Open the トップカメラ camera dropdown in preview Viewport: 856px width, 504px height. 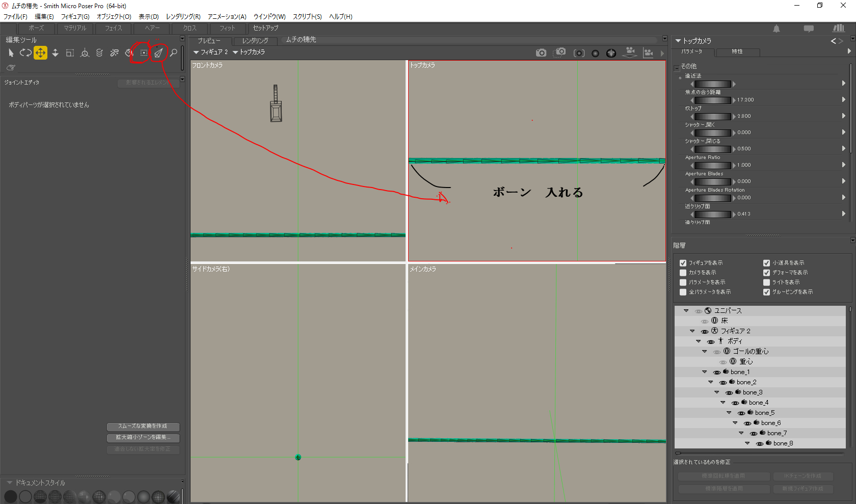tap(249, 52)
